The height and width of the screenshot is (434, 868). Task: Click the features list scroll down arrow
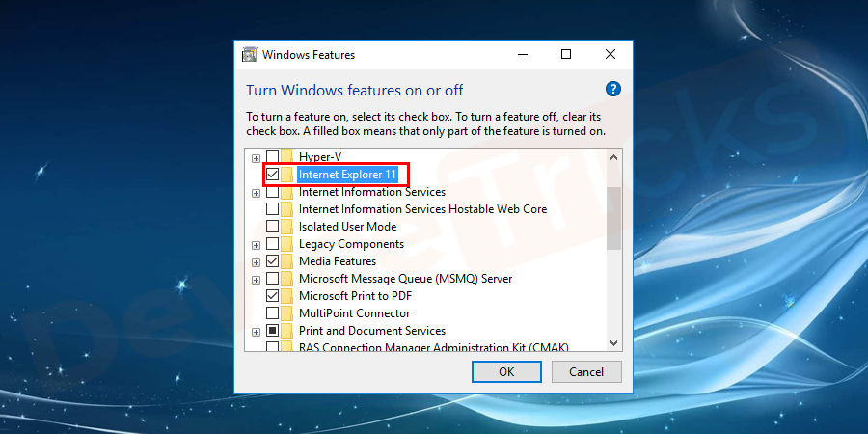point(614,343)
